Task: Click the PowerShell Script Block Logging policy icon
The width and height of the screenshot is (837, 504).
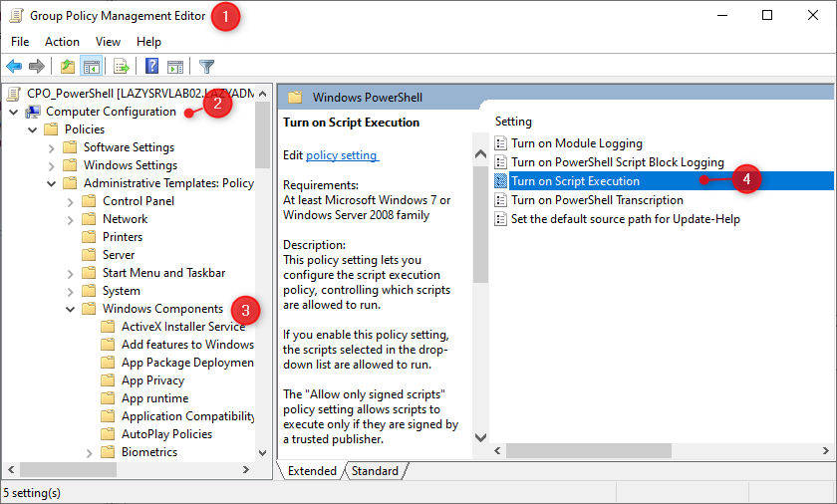Action: pyautogui.click(x=500, y=162)
